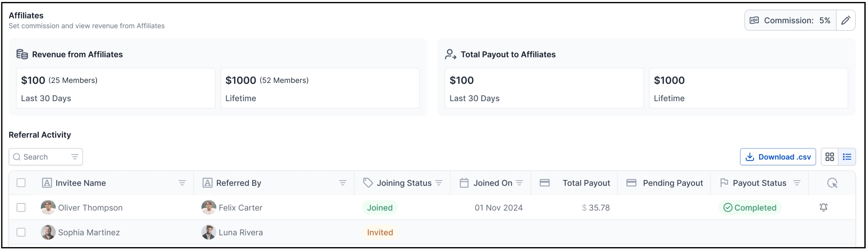
Task: Click the Total Payout column header
Action: click(586, 183)
